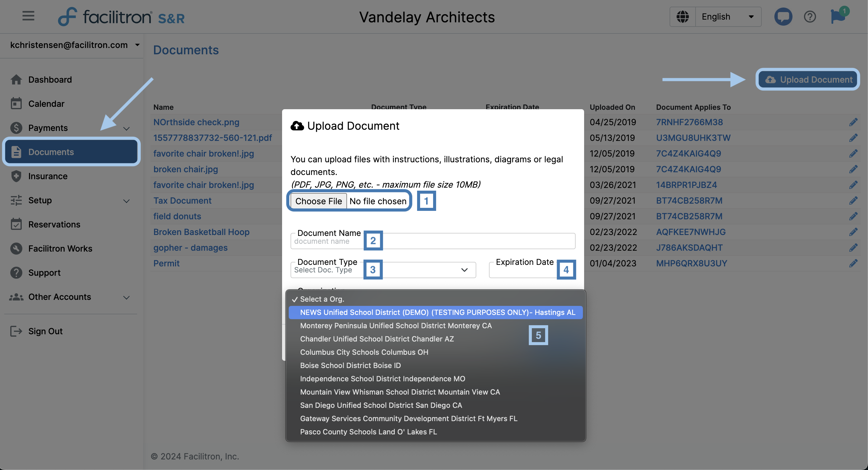Image resolution: width=868 pixels, height=470 pixels.
Task: Choose Boise School District Boise ID
Action: point(350,365)
